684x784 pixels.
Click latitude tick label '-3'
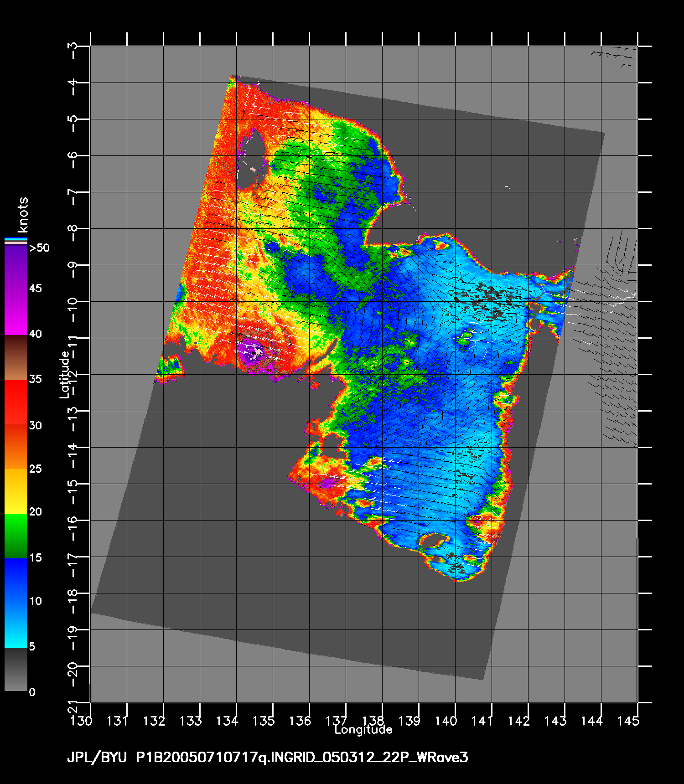click(72, 50)
